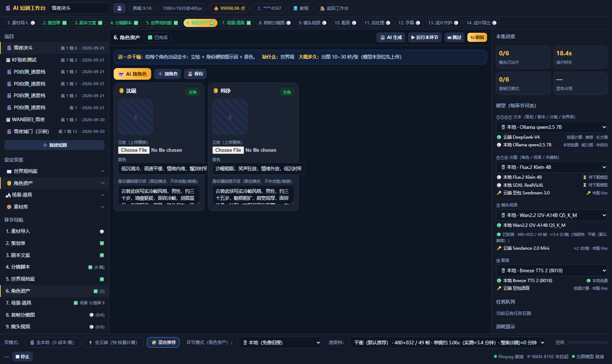Click the clapperboard icon beside 雪夜城门 (示例)
This screenshot has height=364, width=612.
click(9, 131)
